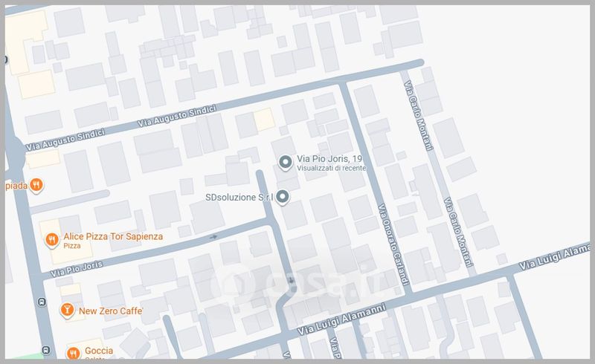The image size is (595, 364).
Task: Open the Alice Pizza Tor Sapienza label
Action: point(113,235)
